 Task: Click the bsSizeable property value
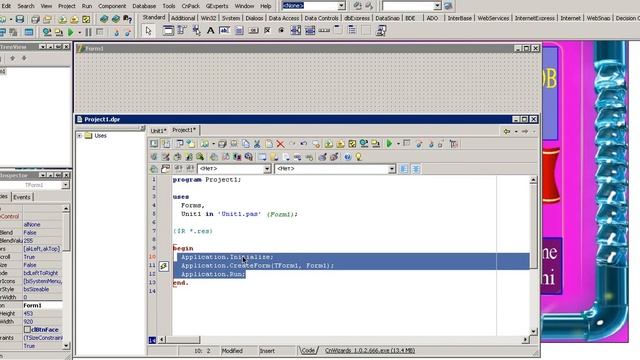42,289
